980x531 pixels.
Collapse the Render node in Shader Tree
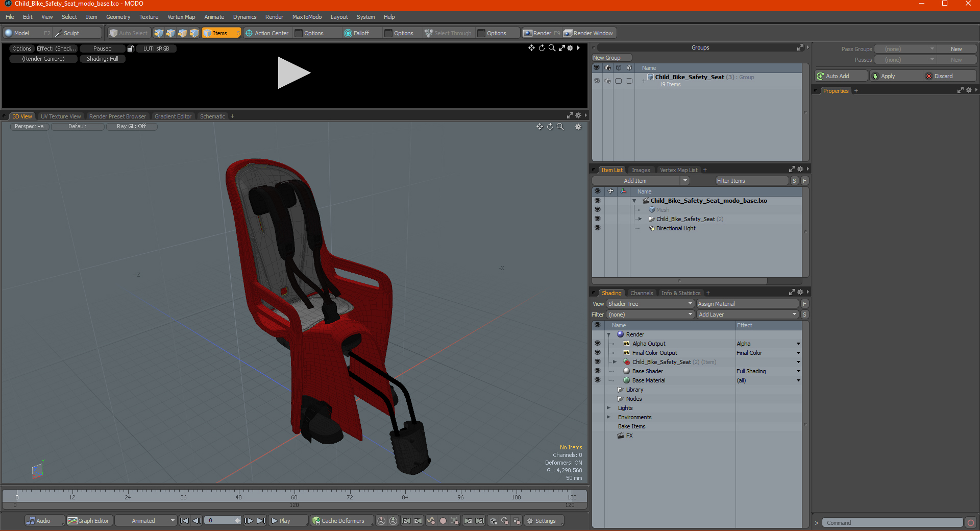coord(609,334)
